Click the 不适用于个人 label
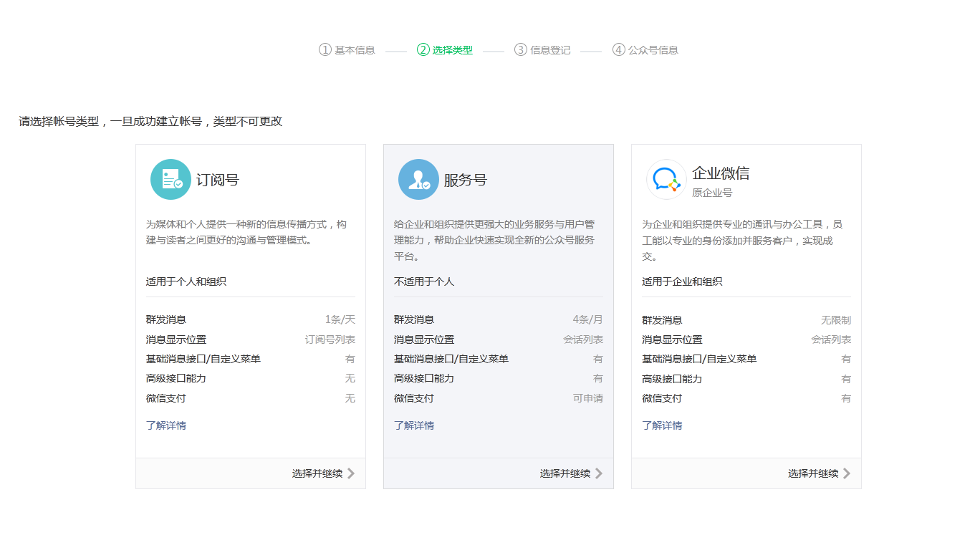Screen dimensions: 980x535 coord(424,281)
